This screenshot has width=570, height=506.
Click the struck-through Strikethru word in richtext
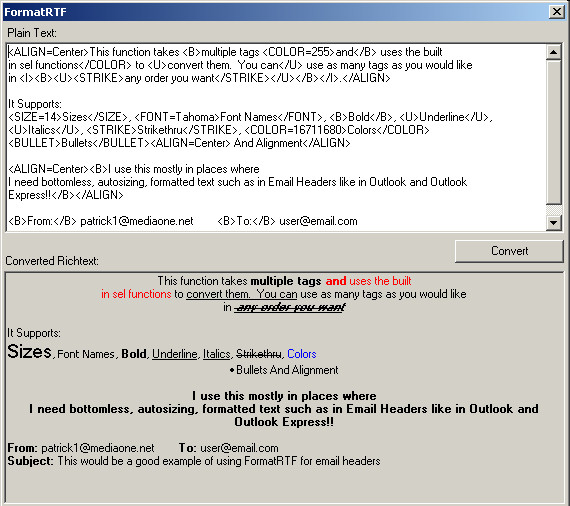258,354
